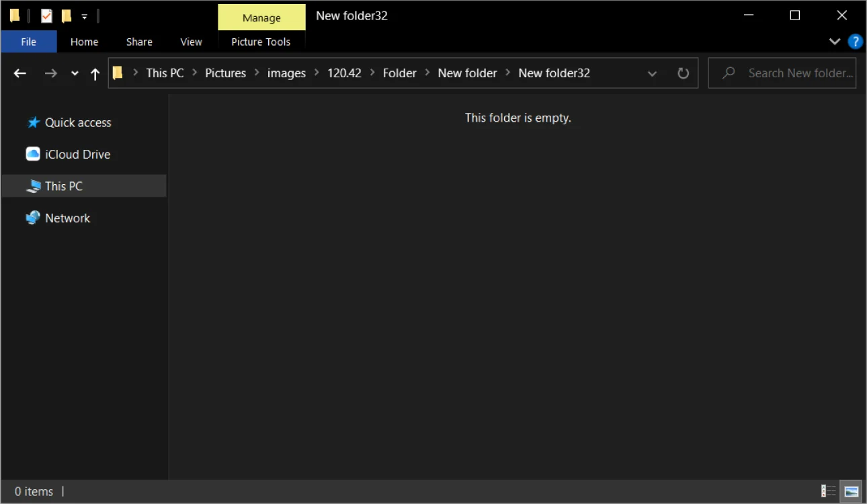Open the Picture Tools tab

click(x=261, y=42)
